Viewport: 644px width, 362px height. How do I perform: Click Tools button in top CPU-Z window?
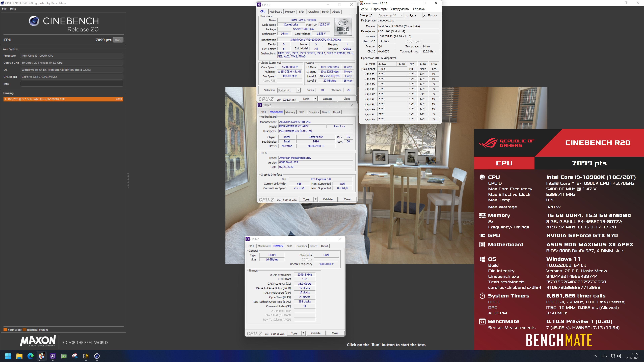coord(306,99)
